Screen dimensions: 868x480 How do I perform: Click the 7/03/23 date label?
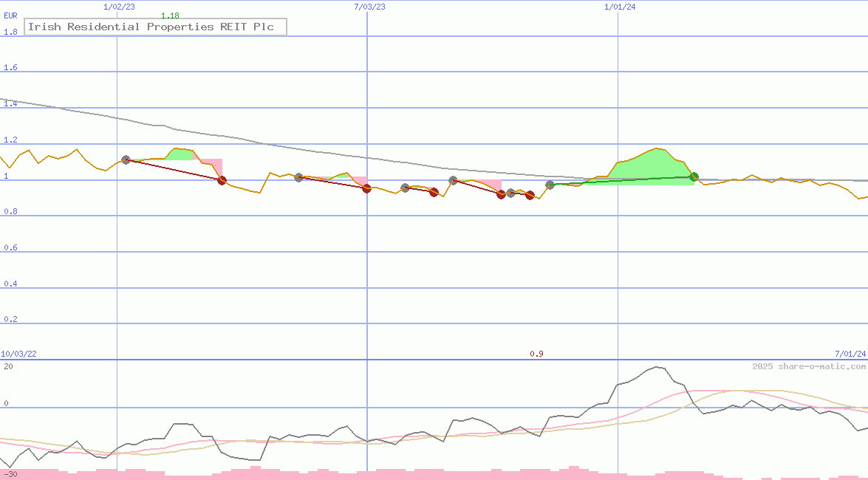(x=369, y=7)
